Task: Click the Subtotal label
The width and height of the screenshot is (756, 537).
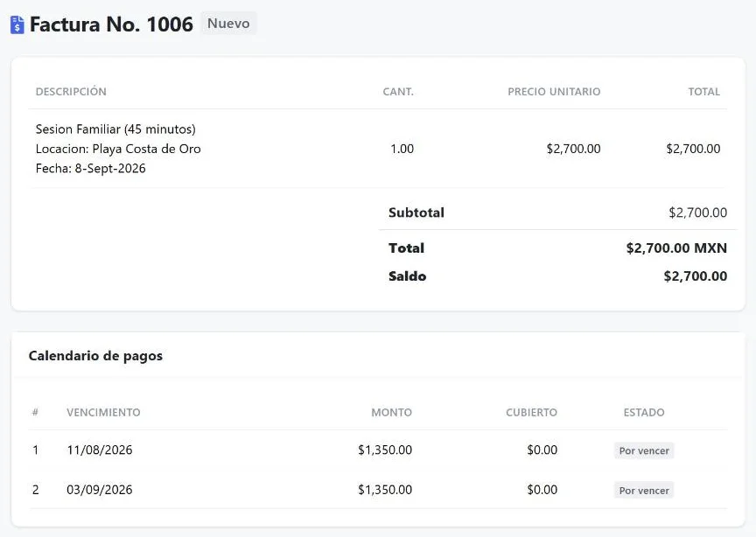Action: [x=416, y=213]
